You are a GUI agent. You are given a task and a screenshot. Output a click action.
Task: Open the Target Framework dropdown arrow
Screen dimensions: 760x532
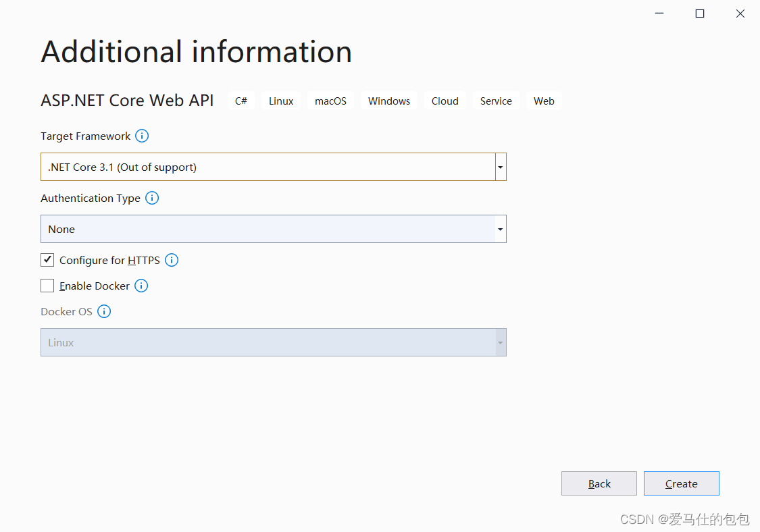coord(500,167)
